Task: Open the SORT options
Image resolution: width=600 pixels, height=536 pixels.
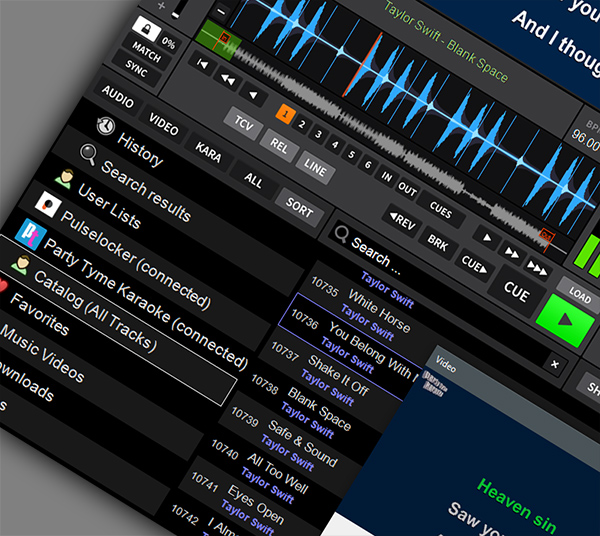Action: pos(299,209)
